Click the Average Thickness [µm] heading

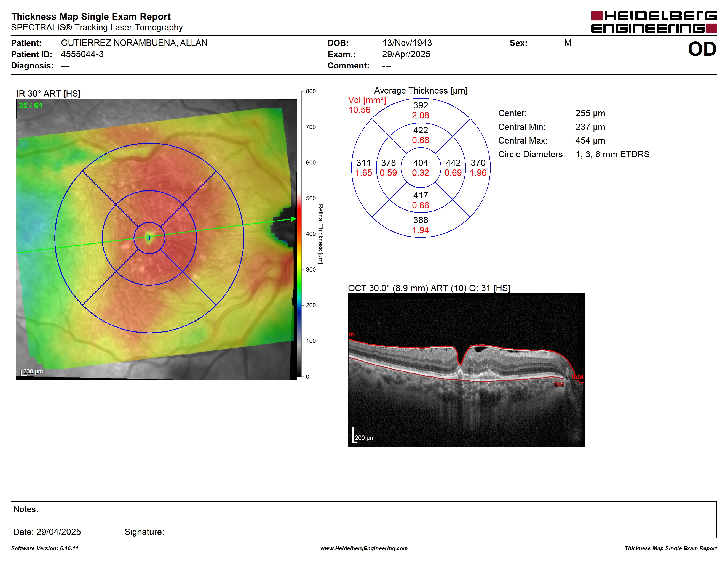pyautogui.click(x=421, y=91)
